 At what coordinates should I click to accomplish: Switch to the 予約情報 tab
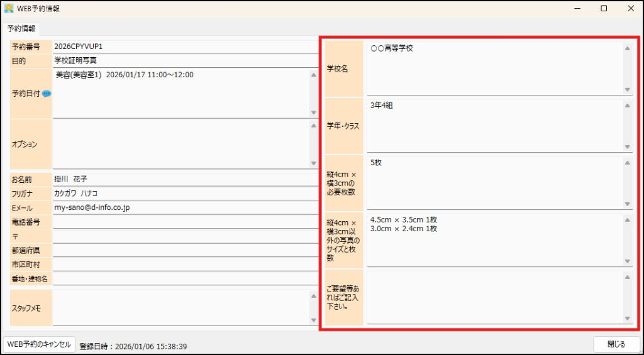click(x=21, y=28)
